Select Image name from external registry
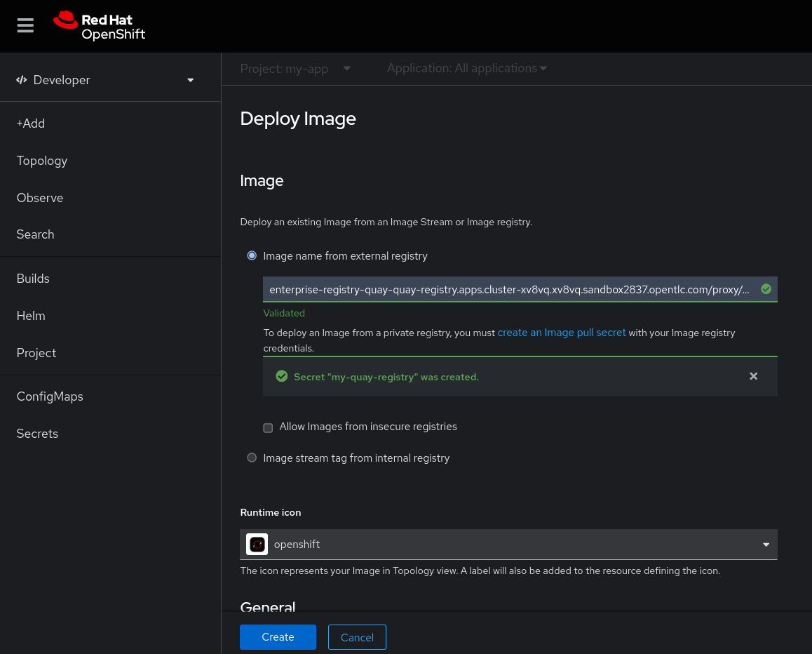 click(x=252, y=256)
